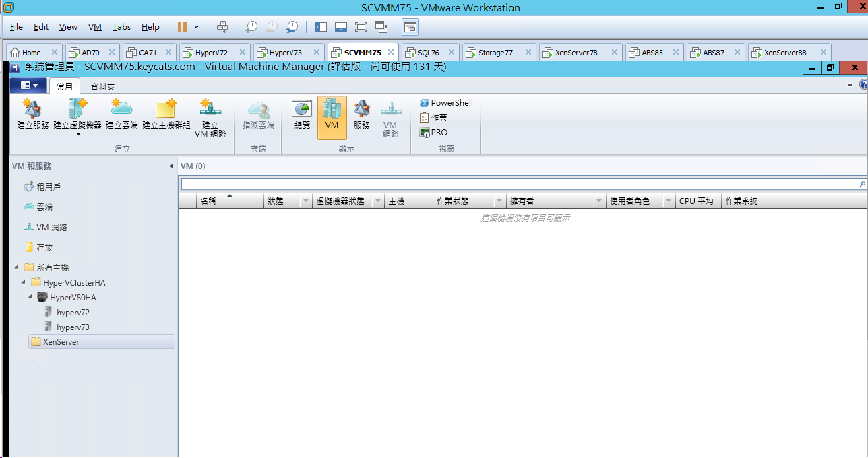868x458 pixels.
Task: Open the Tabs menu
Action: click(121, 27)
